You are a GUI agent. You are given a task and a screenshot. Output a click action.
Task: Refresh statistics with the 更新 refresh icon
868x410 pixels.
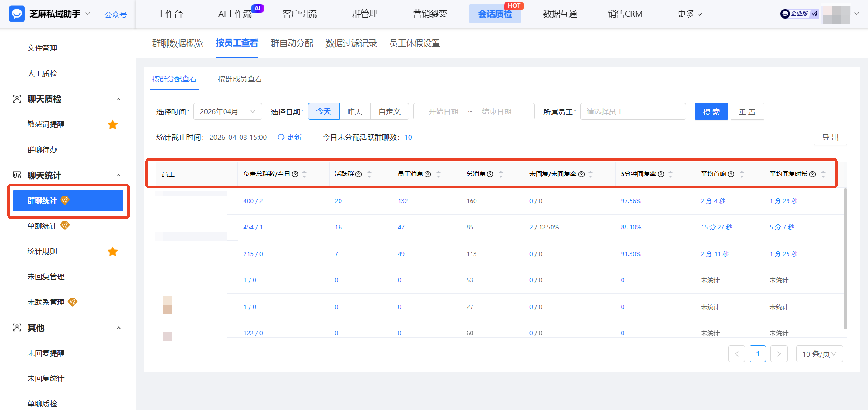(x=281, y=137)
